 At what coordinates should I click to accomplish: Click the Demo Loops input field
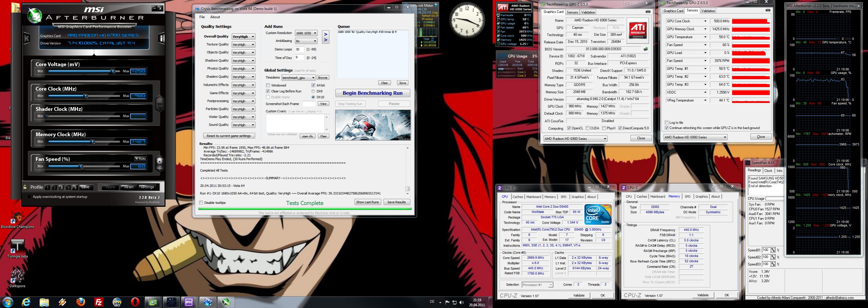tap(300, 49)
